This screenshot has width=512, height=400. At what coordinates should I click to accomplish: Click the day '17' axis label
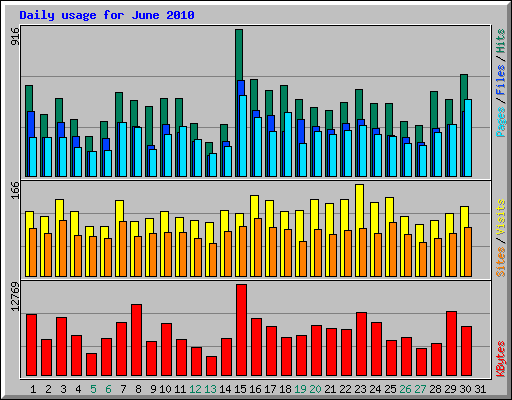pyautogui.click(x=270, y=389)
